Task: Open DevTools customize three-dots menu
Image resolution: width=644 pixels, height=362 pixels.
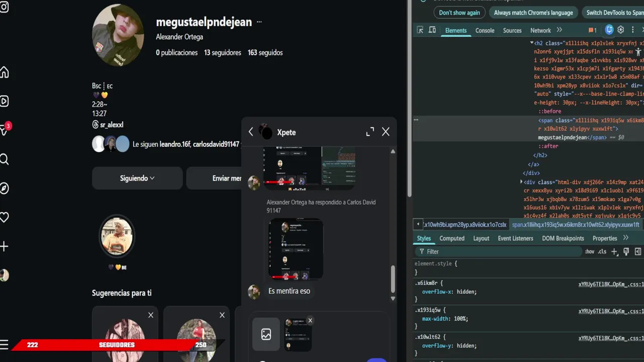Action: point(633,30)
